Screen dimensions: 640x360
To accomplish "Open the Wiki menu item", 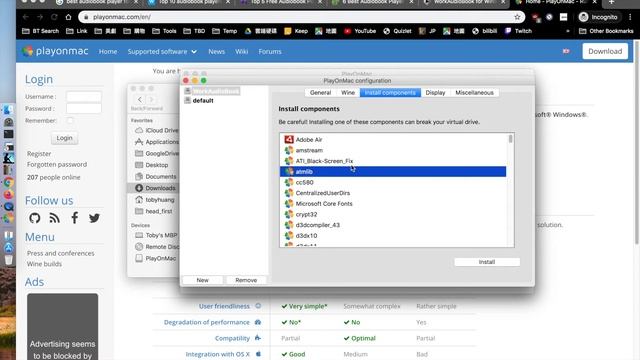I will pos(242,51).
